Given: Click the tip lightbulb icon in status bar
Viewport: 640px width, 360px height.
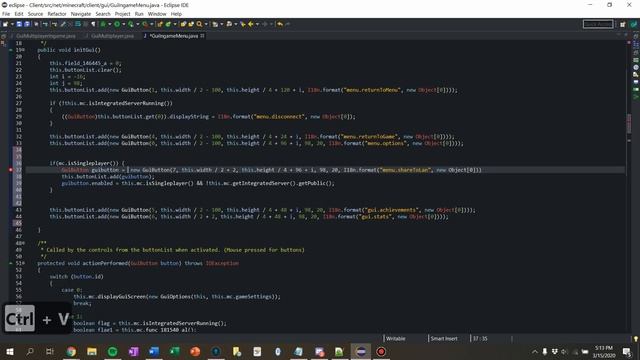Looking at the screenshot, I should pyautogui.click(x=636, y=339).
